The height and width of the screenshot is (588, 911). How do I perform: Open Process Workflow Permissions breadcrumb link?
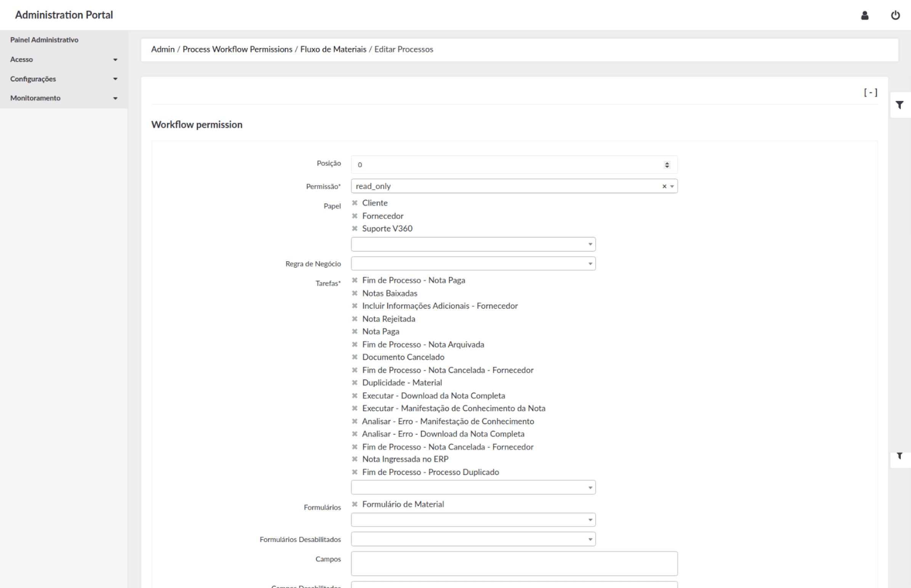click(237, 49)
